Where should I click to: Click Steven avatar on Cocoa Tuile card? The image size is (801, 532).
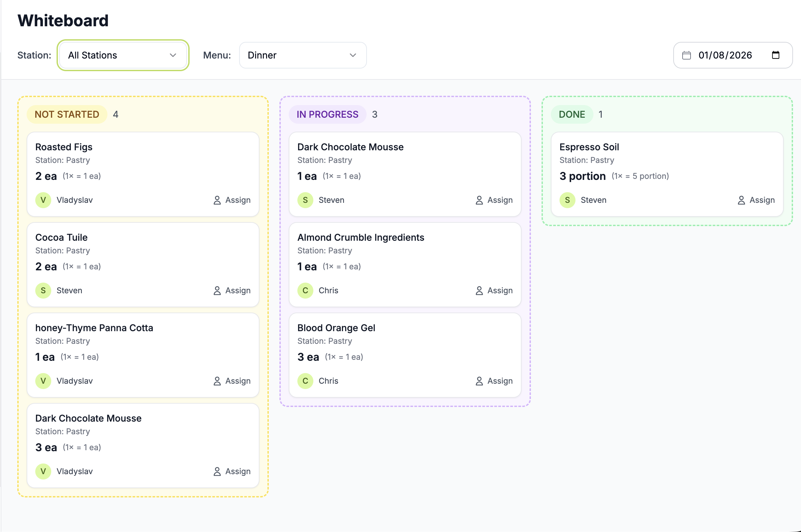coord(43,290)
